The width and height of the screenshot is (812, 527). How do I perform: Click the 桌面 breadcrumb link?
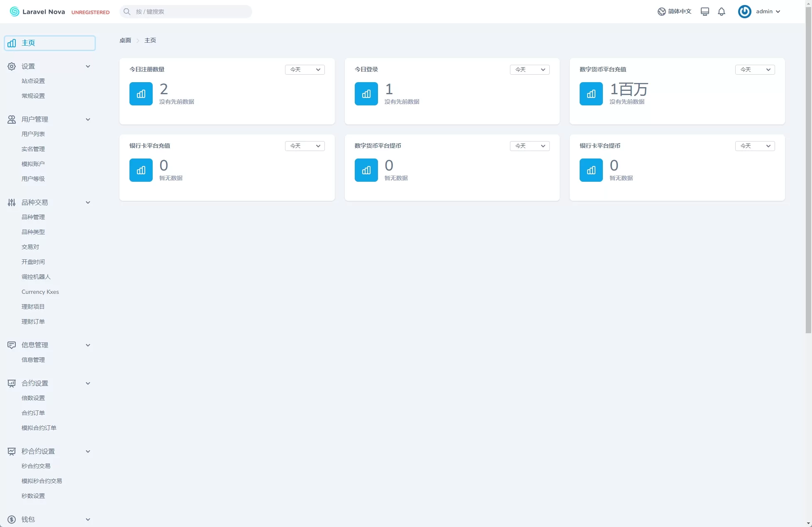[x=125, y=40]
